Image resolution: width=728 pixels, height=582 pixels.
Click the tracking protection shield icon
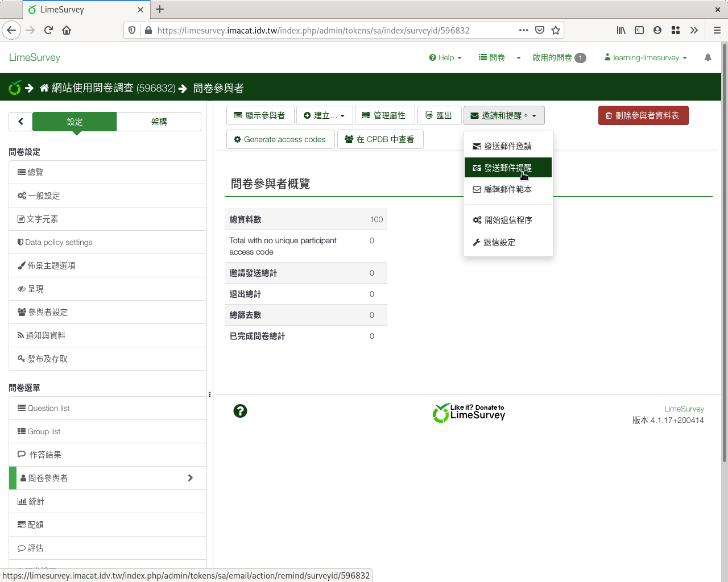(x=132, y=30)
